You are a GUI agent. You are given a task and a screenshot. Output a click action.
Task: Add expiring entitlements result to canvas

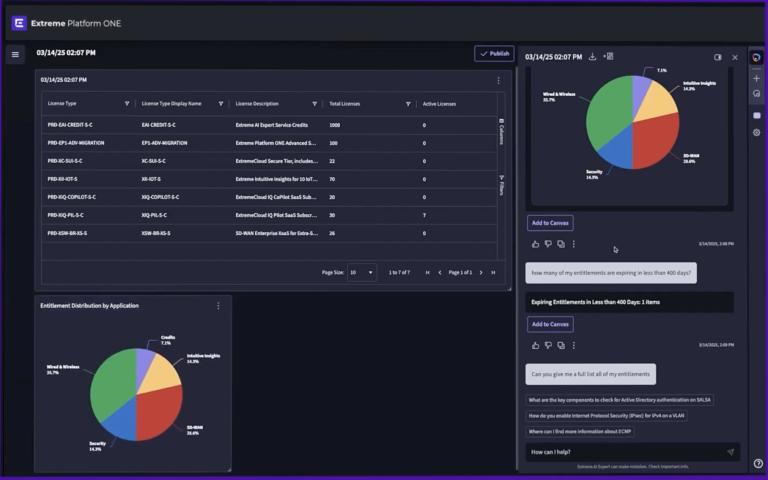(550, 324)
